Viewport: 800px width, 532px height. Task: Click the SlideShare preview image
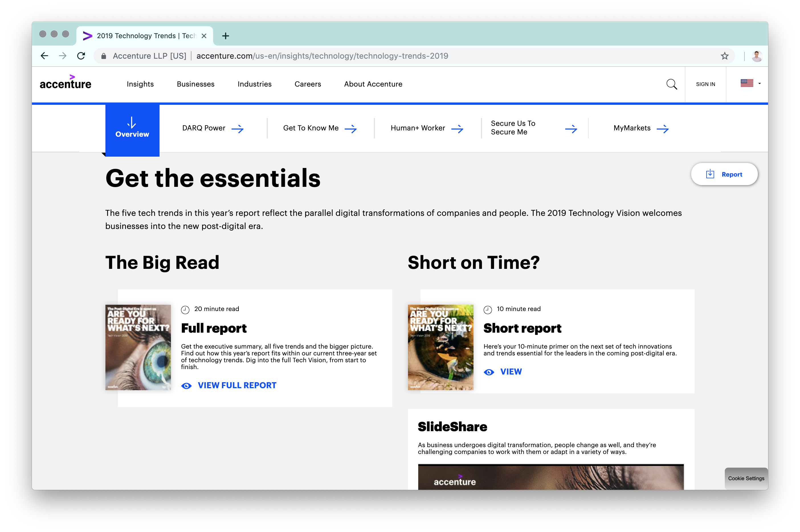point(550,477)
